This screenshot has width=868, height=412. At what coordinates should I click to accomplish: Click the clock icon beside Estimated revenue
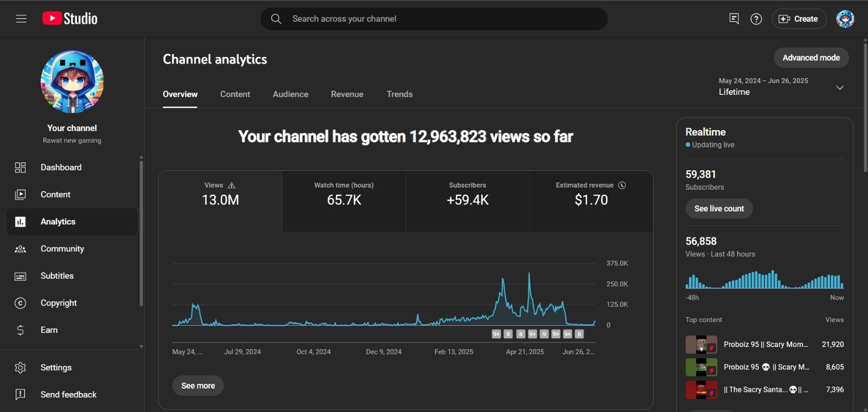click(x=622, y=185)
